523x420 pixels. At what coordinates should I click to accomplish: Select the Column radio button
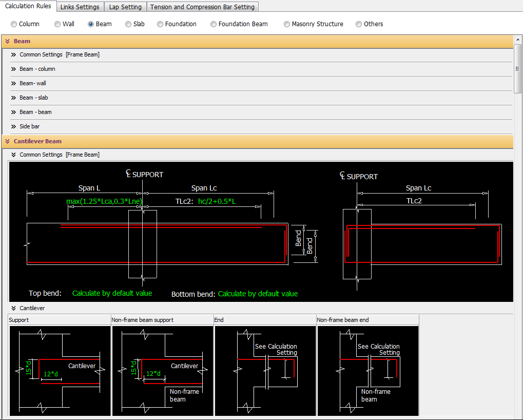[14, 24]
